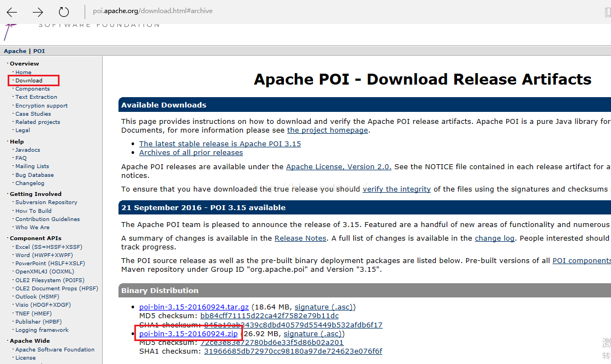Click the browser forward arrow
Screen dimensions: 611x364
tap(38, 12)
